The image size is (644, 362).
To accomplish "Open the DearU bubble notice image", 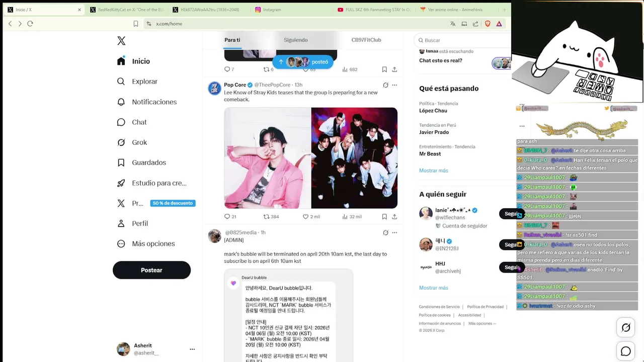I will click(289, 315).
